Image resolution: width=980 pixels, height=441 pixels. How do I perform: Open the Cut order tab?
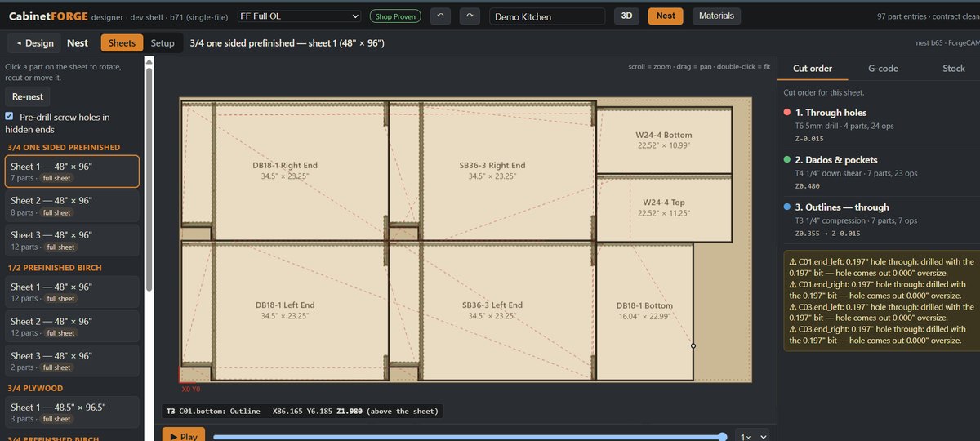point(813,69)
